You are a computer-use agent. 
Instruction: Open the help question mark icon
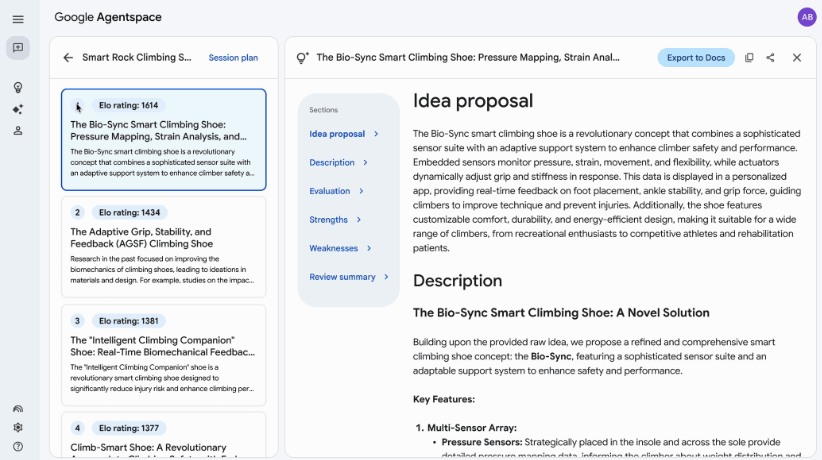(18, 447)
